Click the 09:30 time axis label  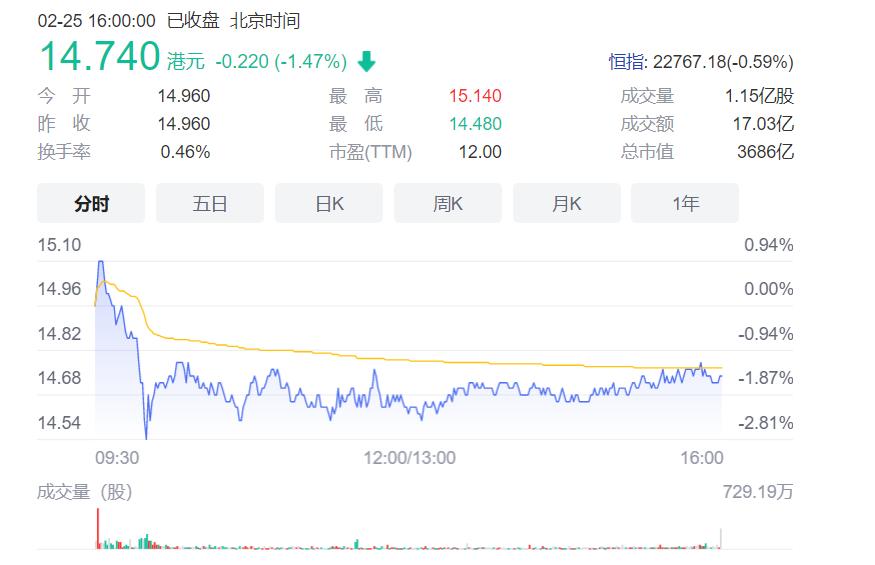[x=116, y=457]
